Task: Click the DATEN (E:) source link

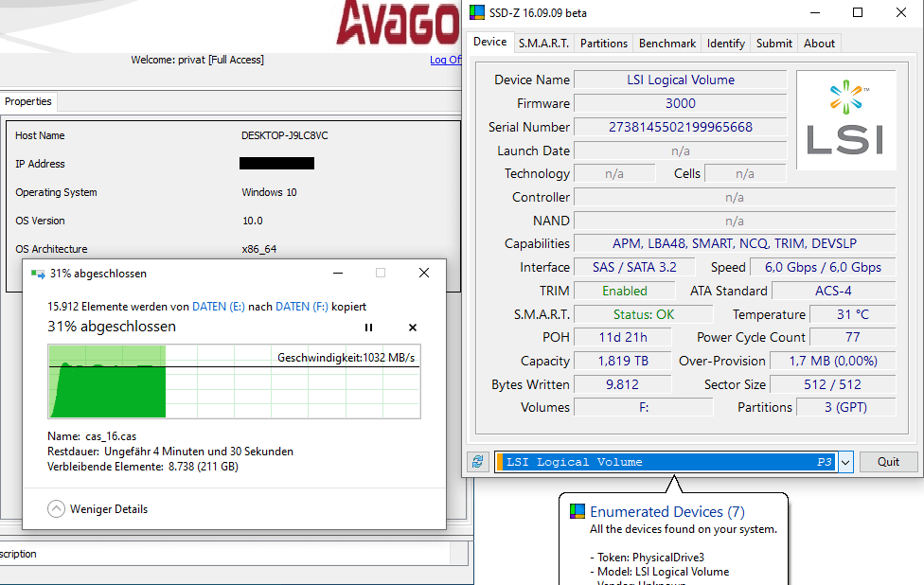Action: [x=219, y=307]
